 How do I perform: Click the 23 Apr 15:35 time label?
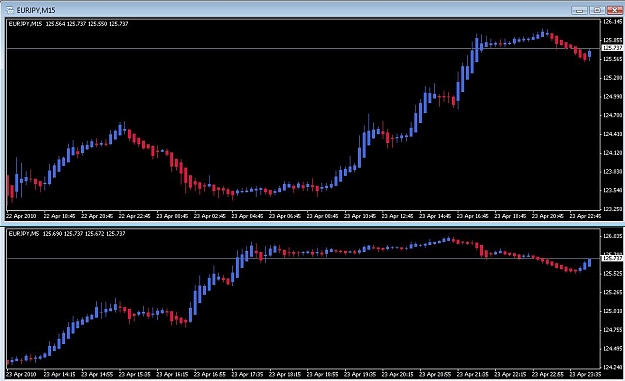coord(134,375)
